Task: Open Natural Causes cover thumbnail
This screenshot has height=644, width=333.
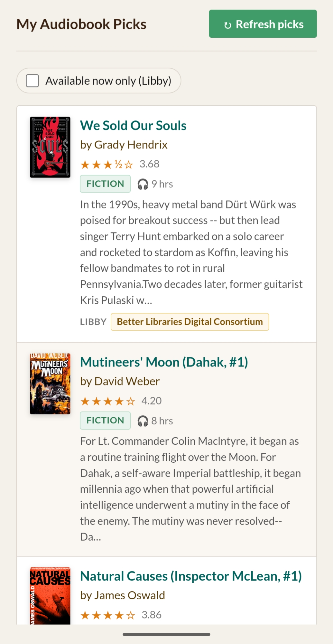Action: pos(50,596)
